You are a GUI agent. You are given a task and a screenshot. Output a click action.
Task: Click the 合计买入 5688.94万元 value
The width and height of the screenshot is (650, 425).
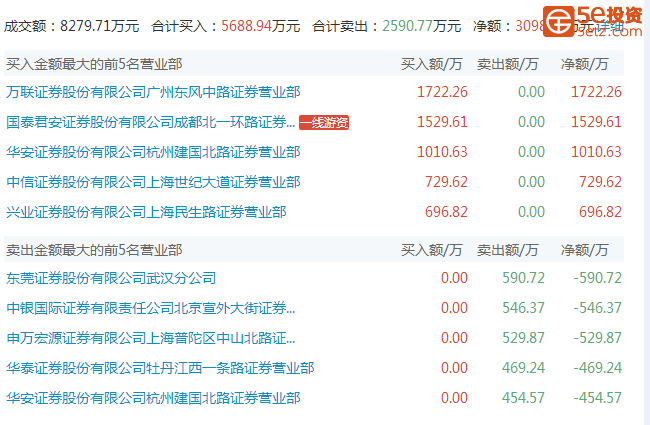pos(260,26)
